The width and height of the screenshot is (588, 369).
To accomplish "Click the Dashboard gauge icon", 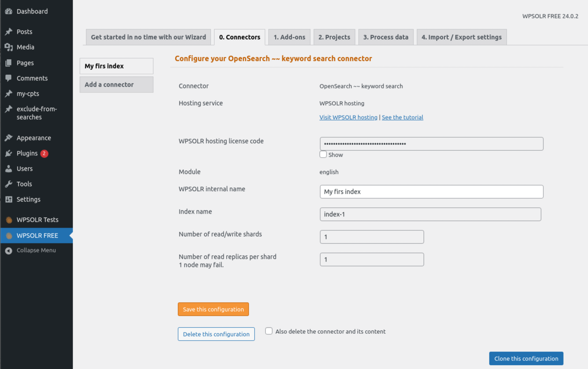I will coord(8,11).
